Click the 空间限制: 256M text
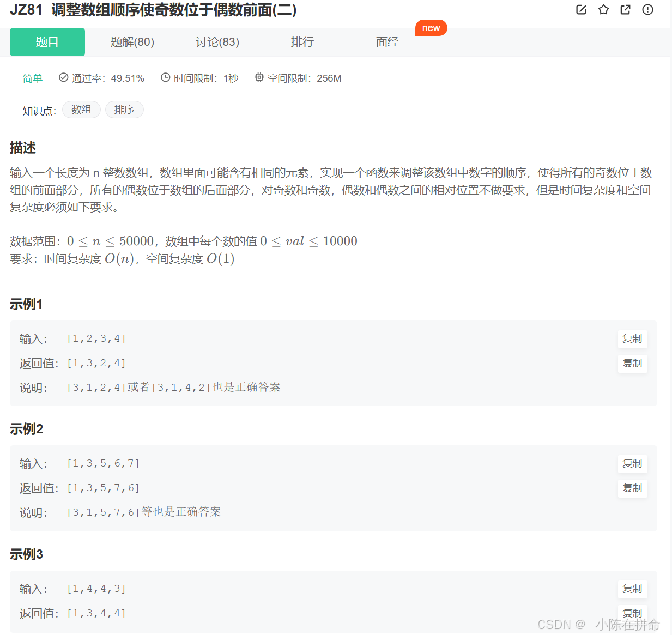 pos(304,78)
